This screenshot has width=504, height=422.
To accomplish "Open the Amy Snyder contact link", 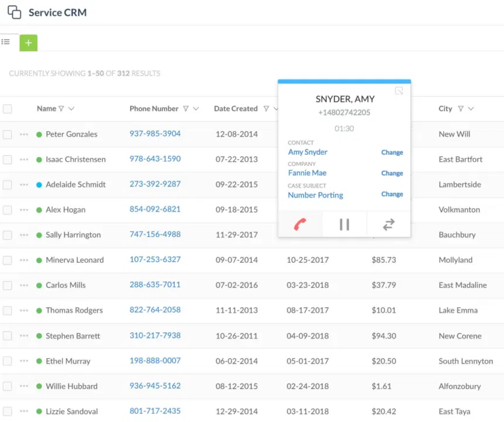I will tap(308, 152).
